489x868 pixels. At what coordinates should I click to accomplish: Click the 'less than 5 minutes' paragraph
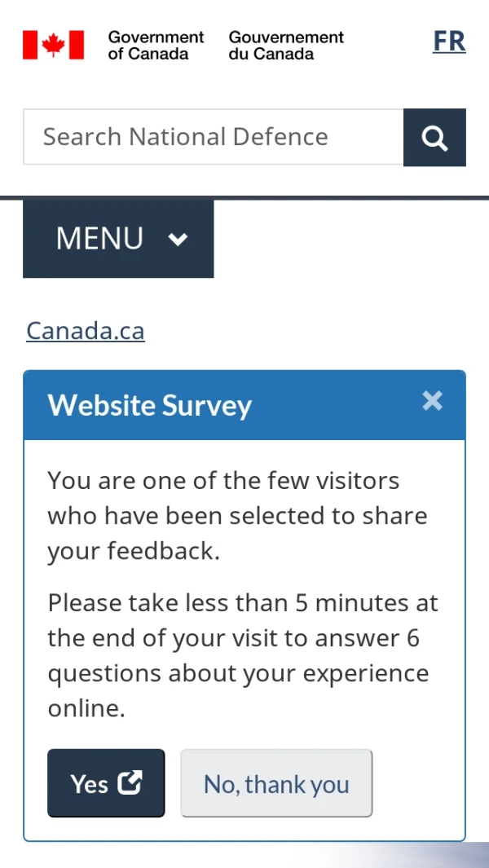click(243, 638)
